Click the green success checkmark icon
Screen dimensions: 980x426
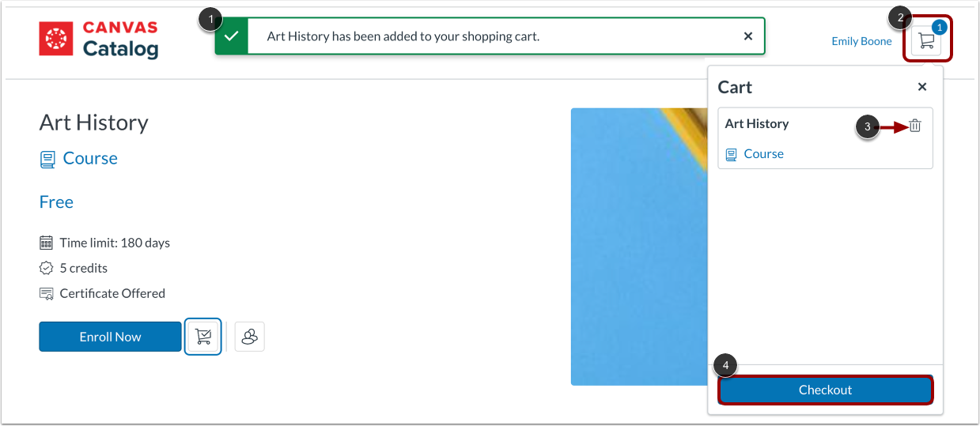pos(231,36)
